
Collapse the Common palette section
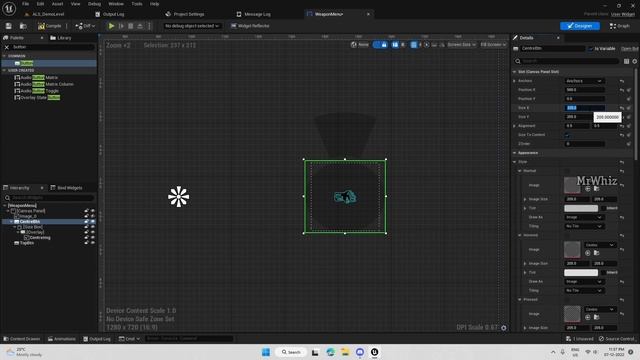[4, 56]
